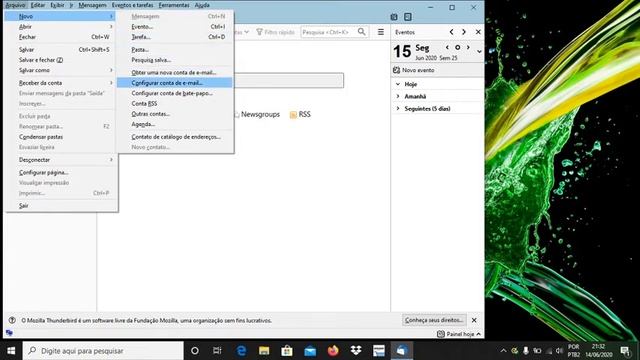
Task: Click Sair in Arquivo menu
Action: pyautogui.click(x=61, y=206)
